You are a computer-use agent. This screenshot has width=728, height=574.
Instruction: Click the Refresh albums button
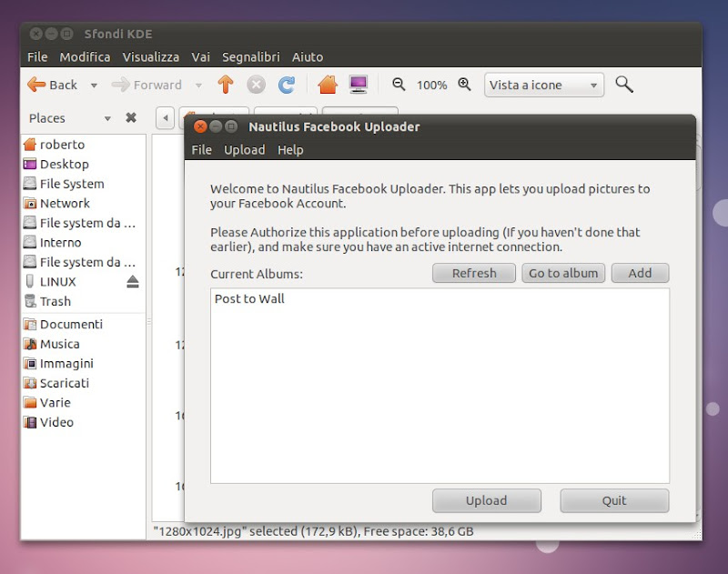pos(474,273)
